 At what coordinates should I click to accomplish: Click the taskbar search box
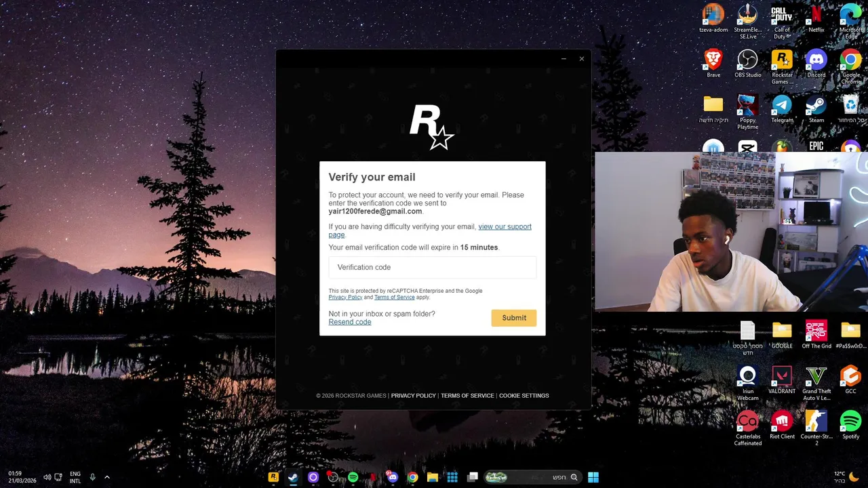(532, 477)
